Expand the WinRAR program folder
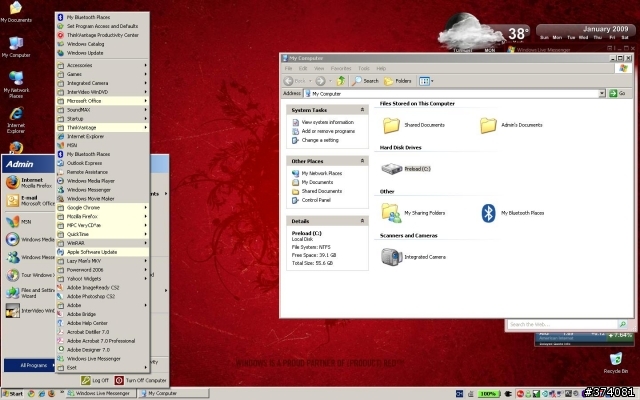This screenshot has width=640, height=400. click(x=102, y=243)
